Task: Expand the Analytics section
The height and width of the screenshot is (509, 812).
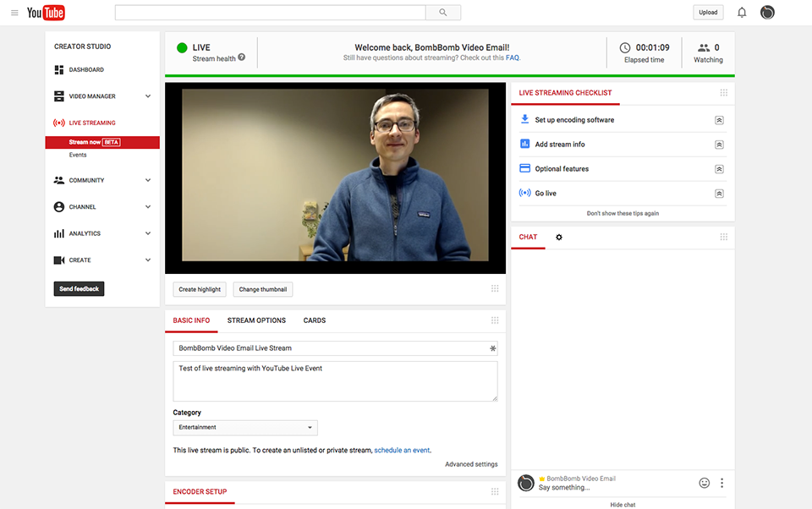Action: tap(148, 233)
